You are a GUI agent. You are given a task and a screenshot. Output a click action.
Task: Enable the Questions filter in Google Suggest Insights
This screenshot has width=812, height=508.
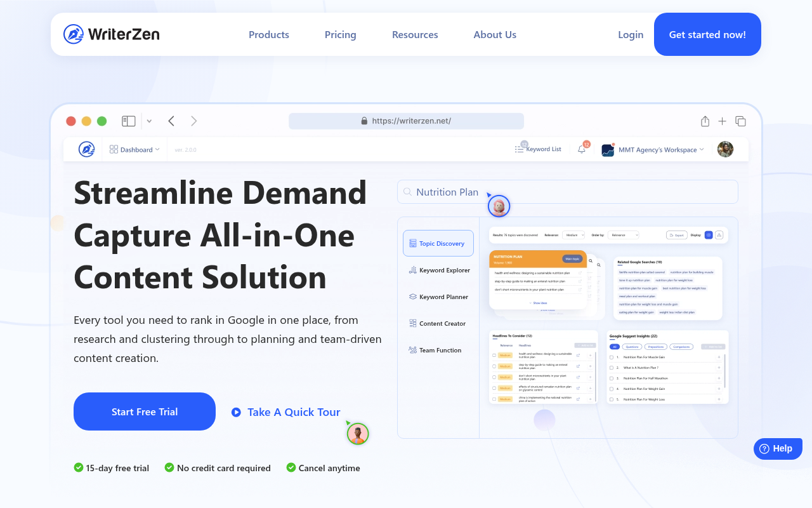click(x=632, y=347)
